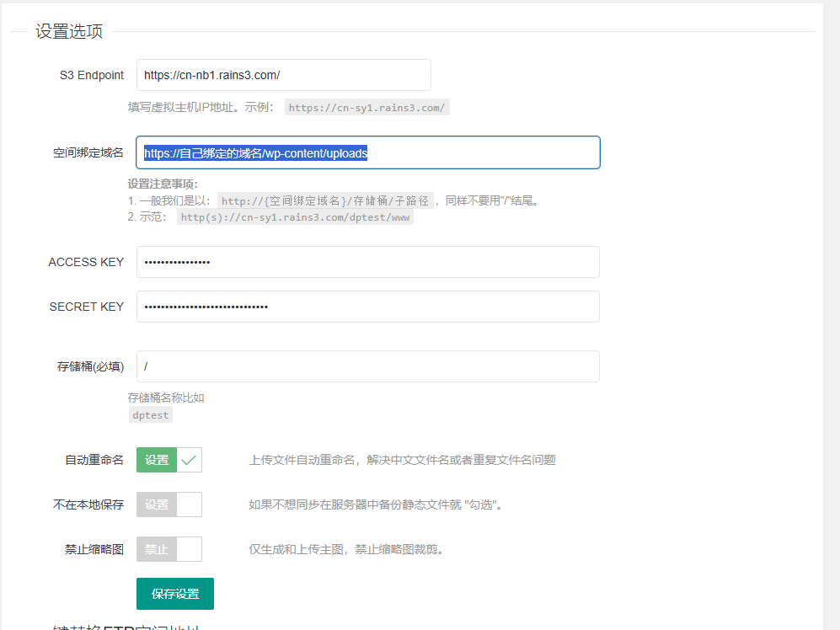Enable the 不在本地保存 toggle
The image size is (840, 630).
pyautogui.click(x=169, y=505)
